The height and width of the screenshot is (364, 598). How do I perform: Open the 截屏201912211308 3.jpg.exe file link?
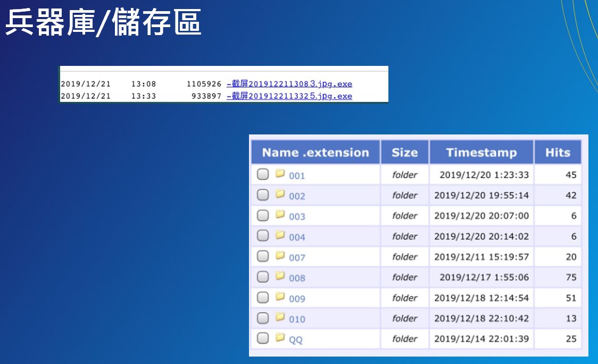point(289,84)
